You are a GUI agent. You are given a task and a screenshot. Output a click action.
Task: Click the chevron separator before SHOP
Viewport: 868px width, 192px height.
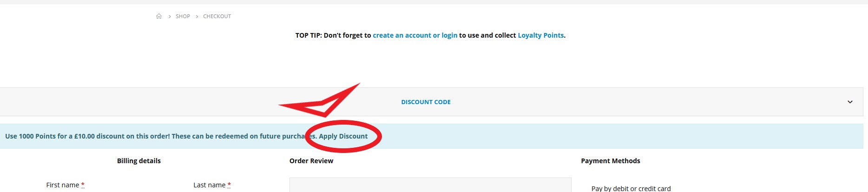coord(170,17)
